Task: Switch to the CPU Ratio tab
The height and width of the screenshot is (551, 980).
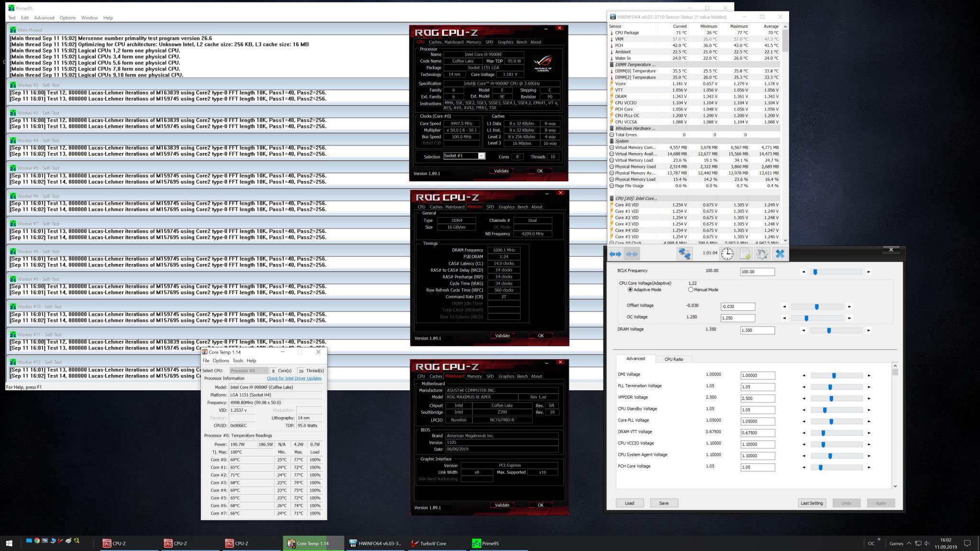Action: coord(673,359)
